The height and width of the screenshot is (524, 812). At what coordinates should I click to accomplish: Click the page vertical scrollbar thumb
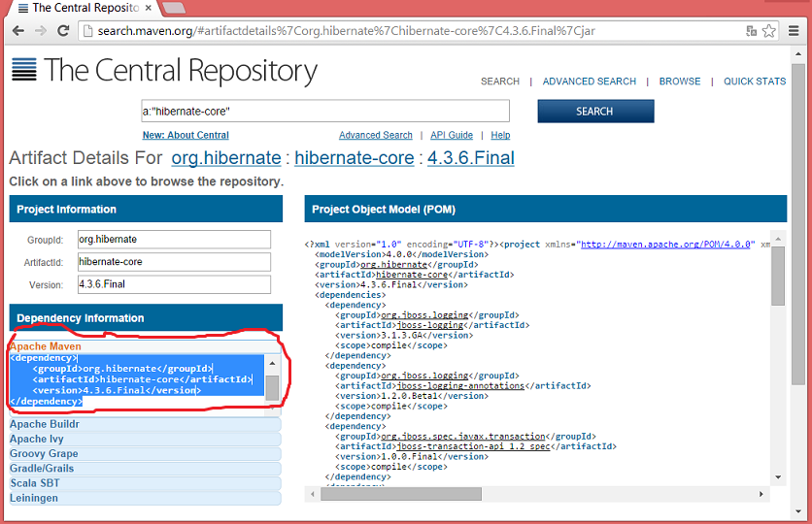[x=798, y=224]
